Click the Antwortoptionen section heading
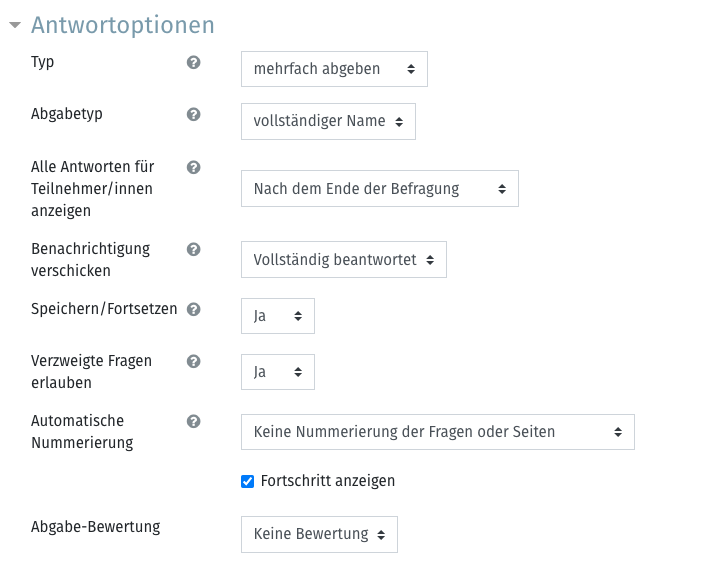The image size is (725, 568). coord(123,25)
